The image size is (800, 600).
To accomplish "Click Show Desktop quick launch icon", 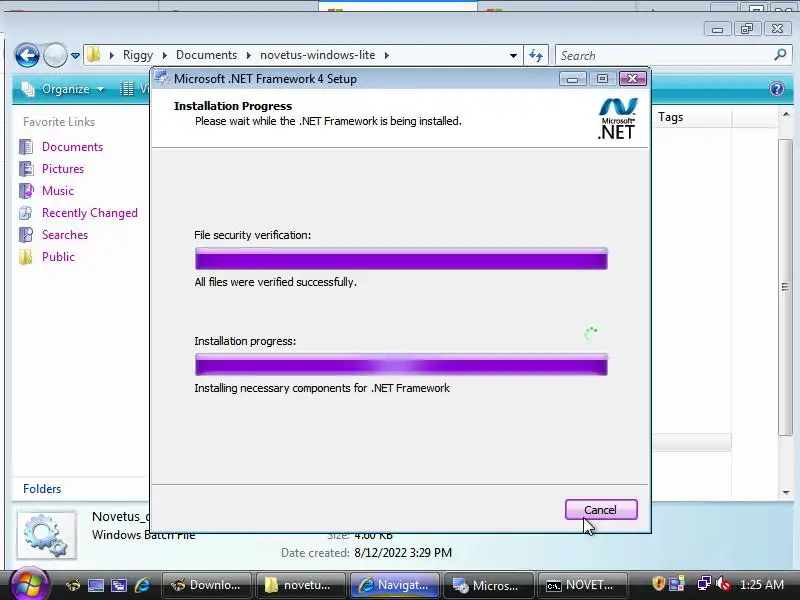I will [96, 585].
